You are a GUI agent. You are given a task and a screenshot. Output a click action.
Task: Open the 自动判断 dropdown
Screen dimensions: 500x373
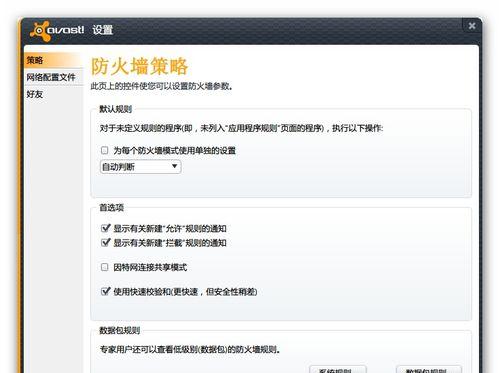[140, 167]
